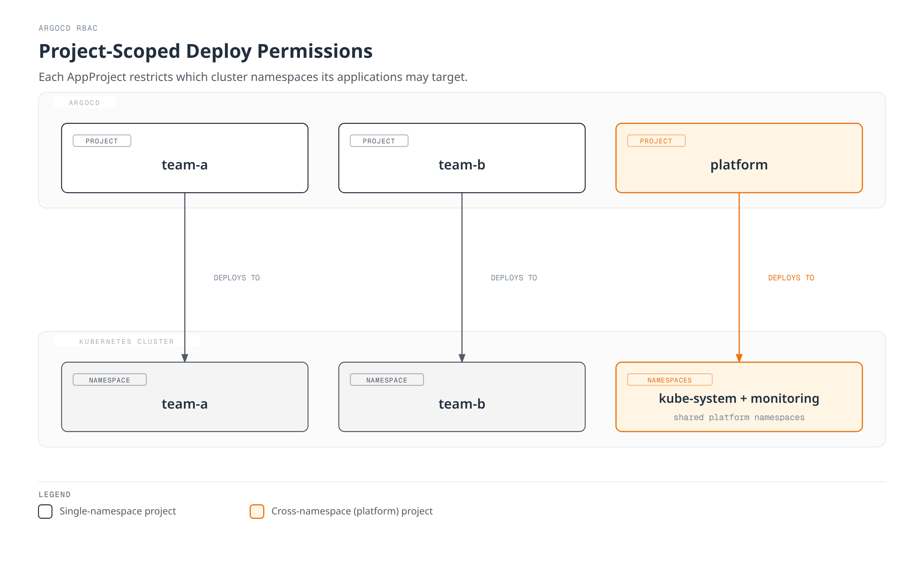
Task: Click the 'Project-Scoped Deploy Permissions' title
Action: click(x=206, y=51)
